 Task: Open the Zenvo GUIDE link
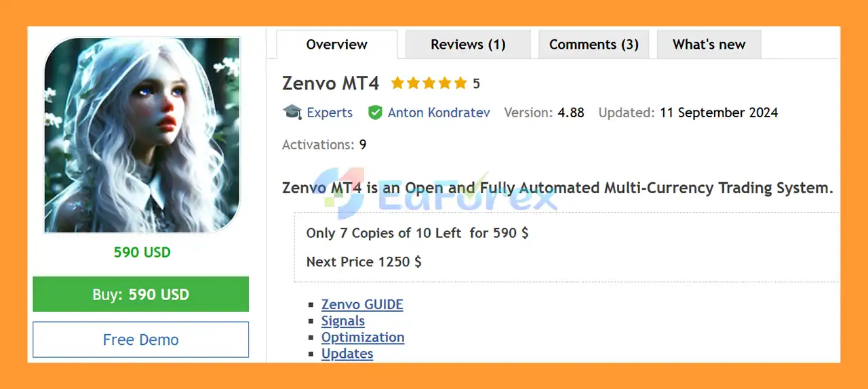[362, 304]
